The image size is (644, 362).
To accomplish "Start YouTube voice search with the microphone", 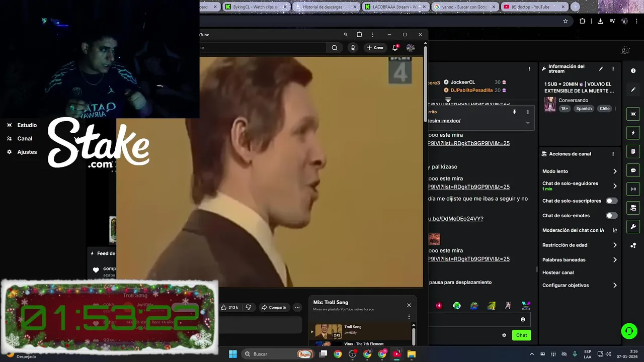I will (353, 48).
